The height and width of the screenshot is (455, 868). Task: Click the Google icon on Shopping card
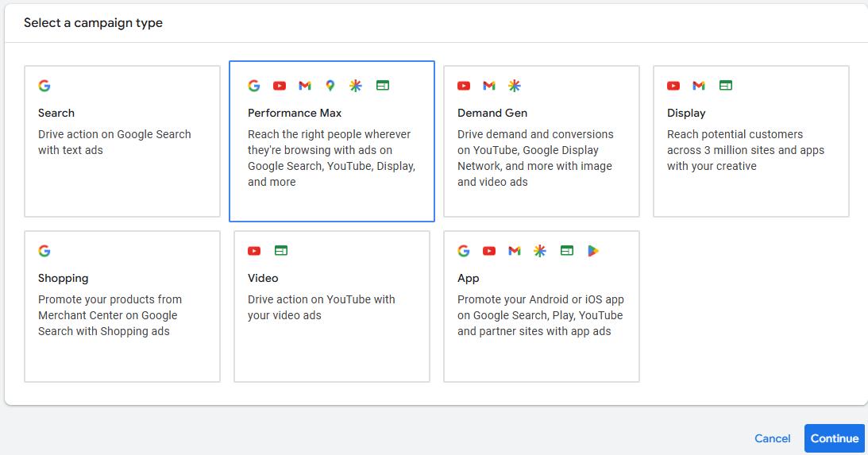[44, 251]
